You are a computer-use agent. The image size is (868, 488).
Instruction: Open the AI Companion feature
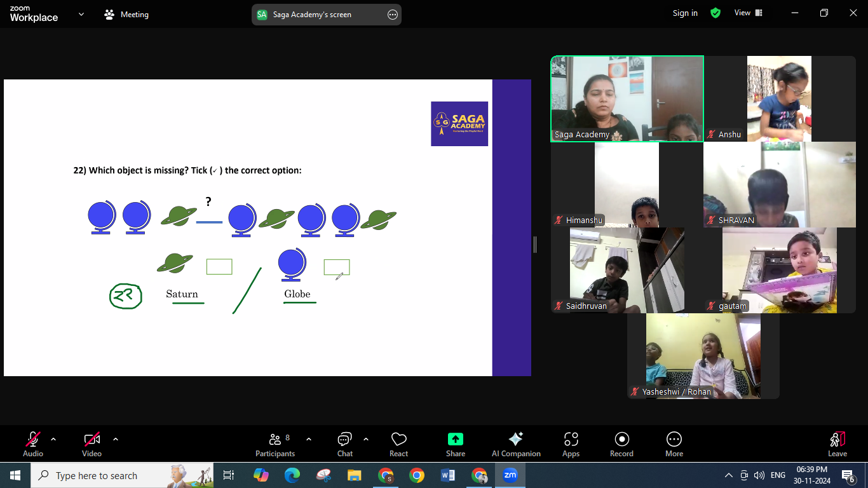516,444
